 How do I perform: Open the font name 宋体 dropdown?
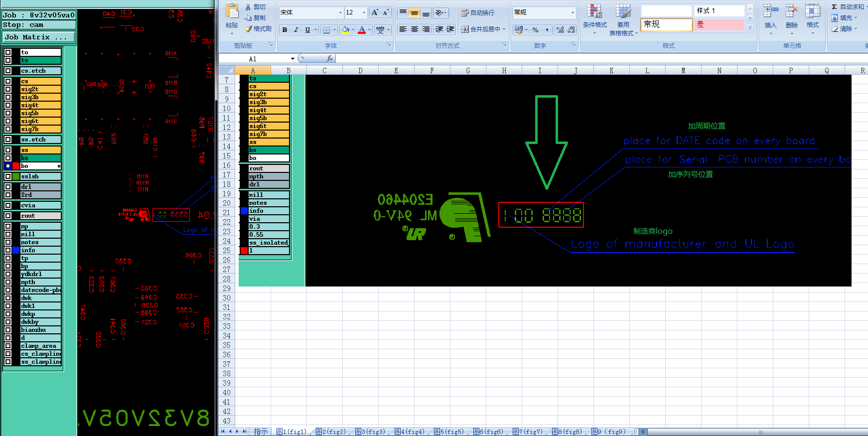341,12
